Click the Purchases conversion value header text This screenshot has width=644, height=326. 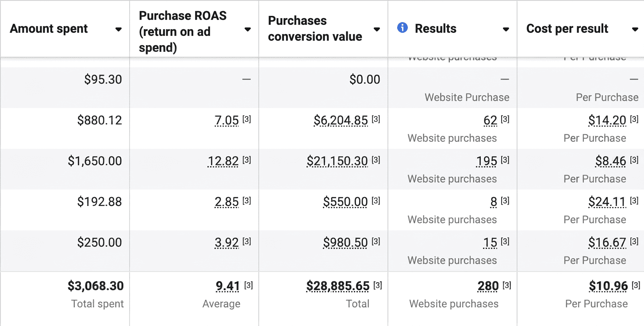[x=315, y=29]
